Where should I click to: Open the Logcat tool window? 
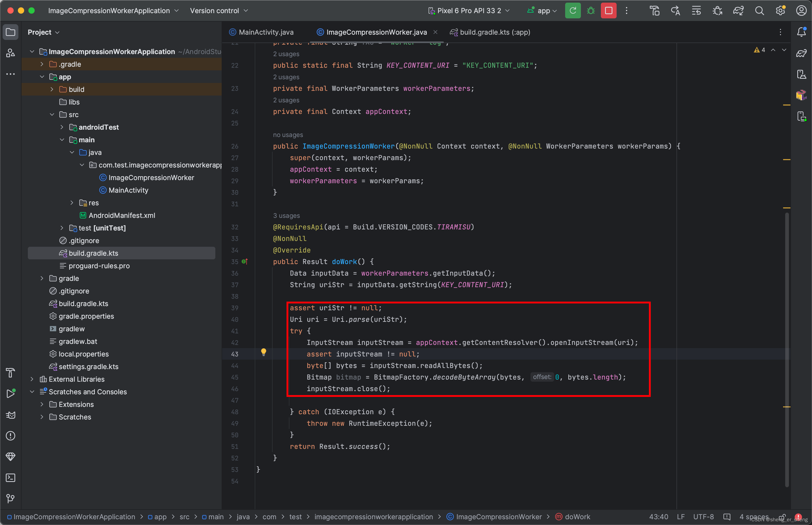coord(11,415)
